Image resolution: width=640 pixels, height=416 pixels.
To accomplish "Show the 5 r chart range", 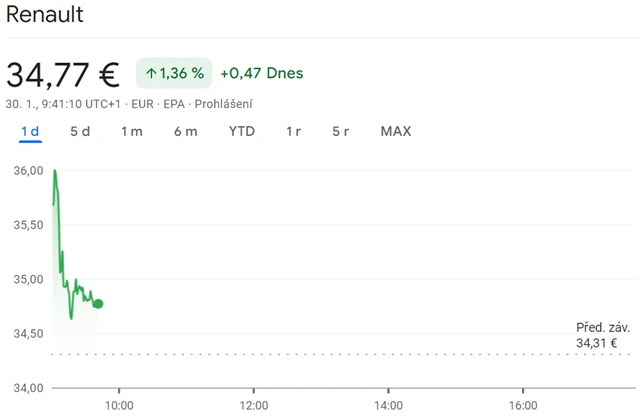I will click(341, 131).
